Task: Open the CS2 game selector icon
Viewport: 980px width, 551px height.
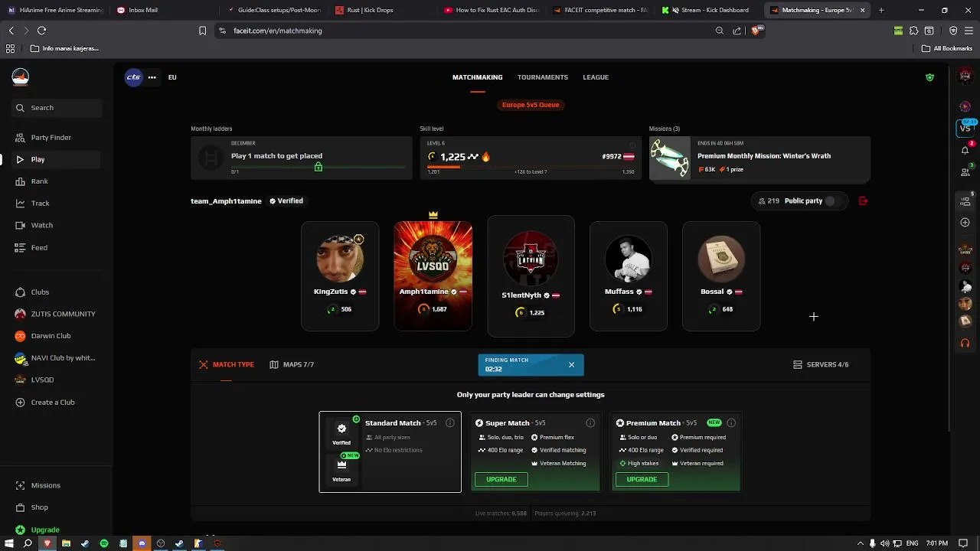Action: (x=134, y=77)
